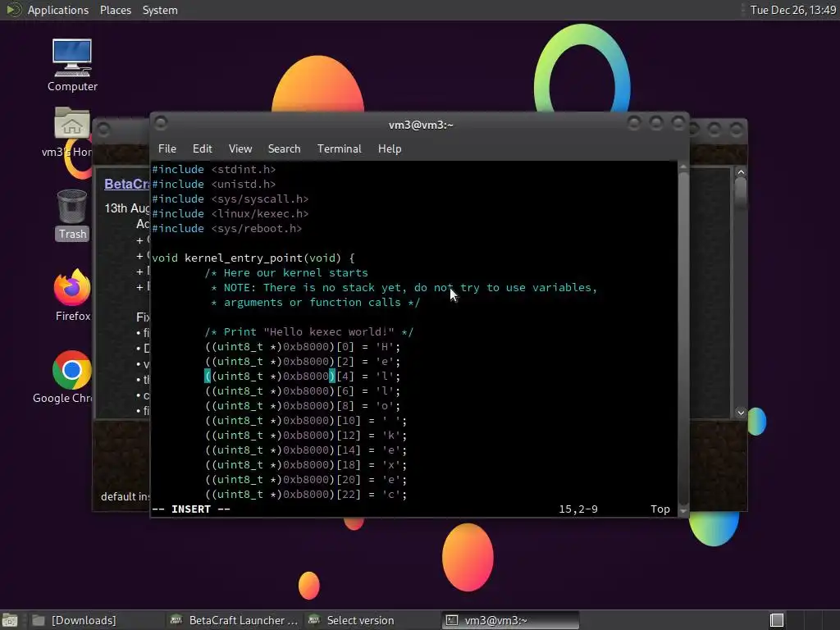
Task: Switch to BetaCraft Launcher taskbar window
Action: 234,620
